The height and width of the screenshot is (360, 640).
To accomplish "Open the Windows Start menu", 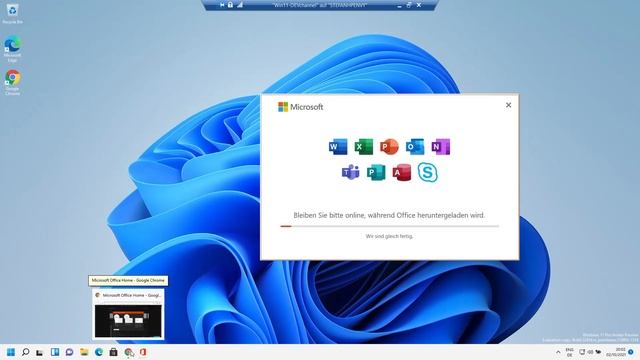I will 11,352.
